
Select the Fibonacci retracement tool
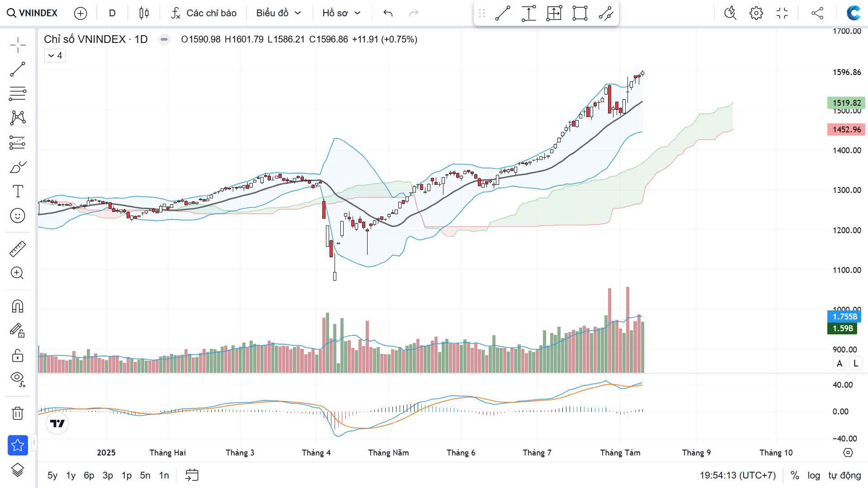18,94
